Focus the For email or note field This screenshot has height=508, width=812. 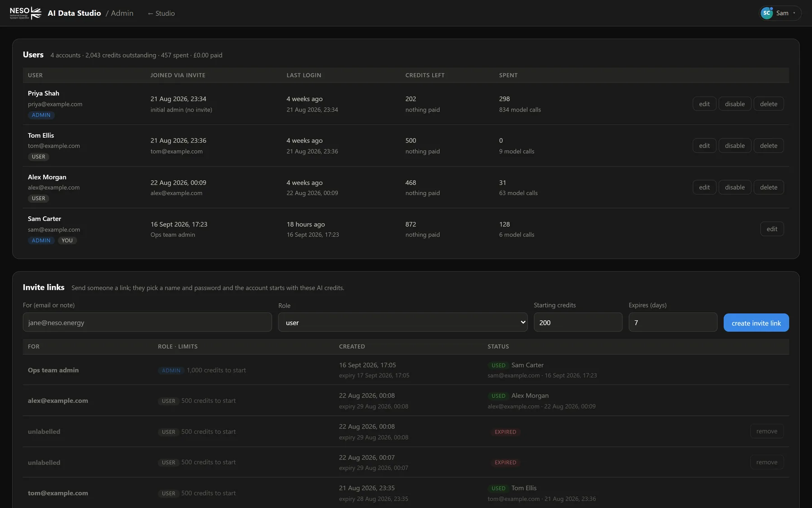(147, 322)
